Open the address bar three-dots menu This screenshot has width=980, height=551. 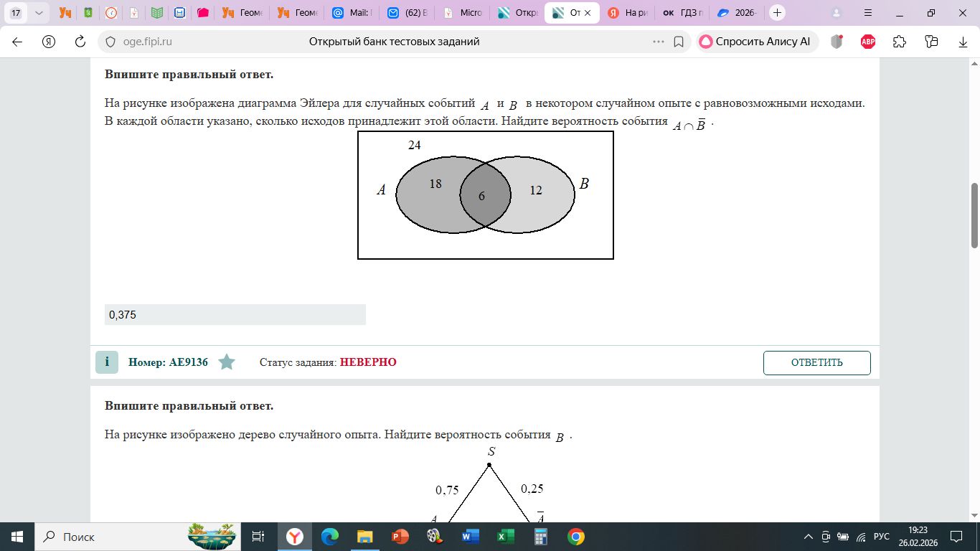[659, 42]
